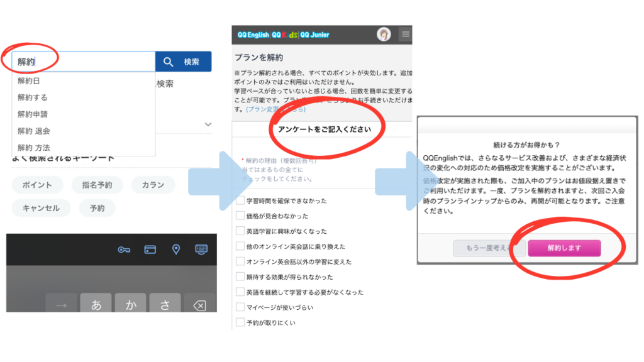Click the user avatar profile picture

click(384, 34)
